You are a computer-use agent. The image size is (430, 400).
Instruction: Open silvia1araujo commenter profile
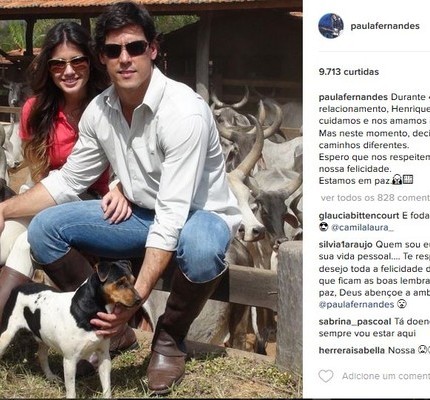click(346, 244)
